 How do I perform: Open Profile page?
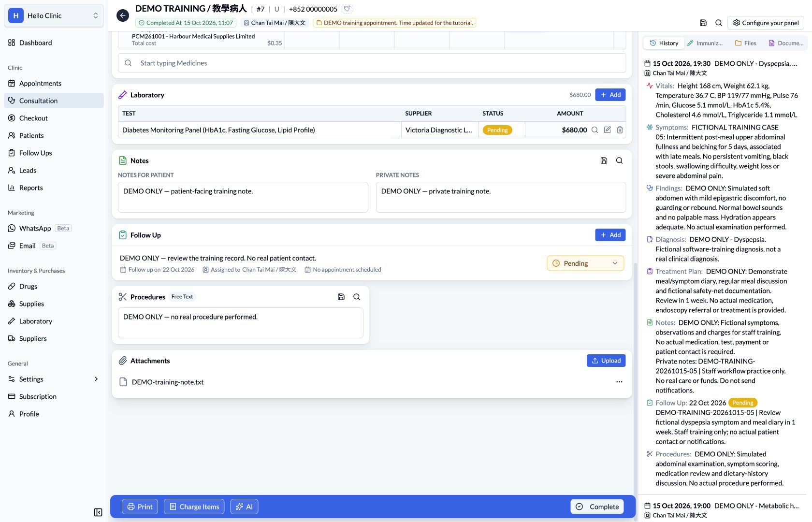pos(54,414)
